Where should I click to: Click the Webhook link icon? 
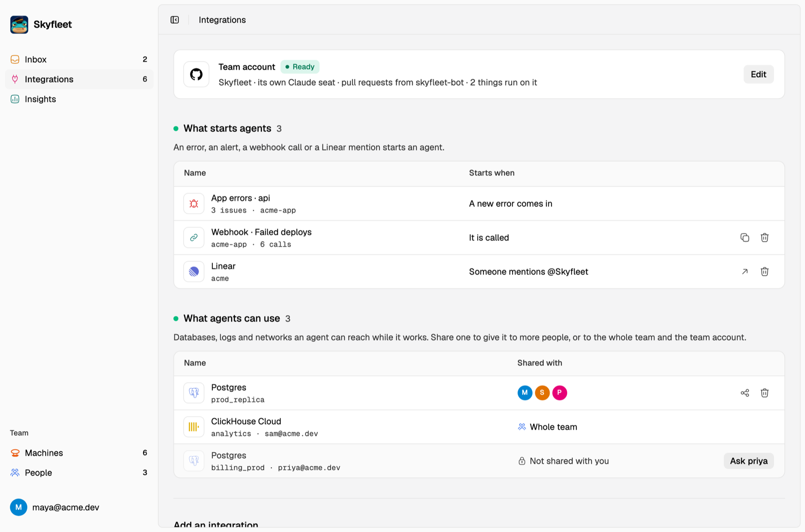click(x=194, y=237)
